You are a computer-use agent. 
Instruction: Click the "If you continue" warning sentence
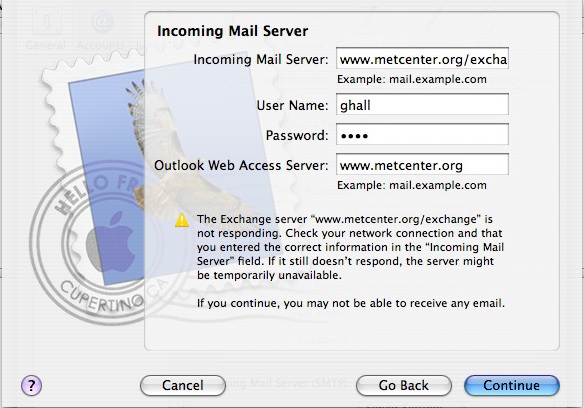click(351, 303)
